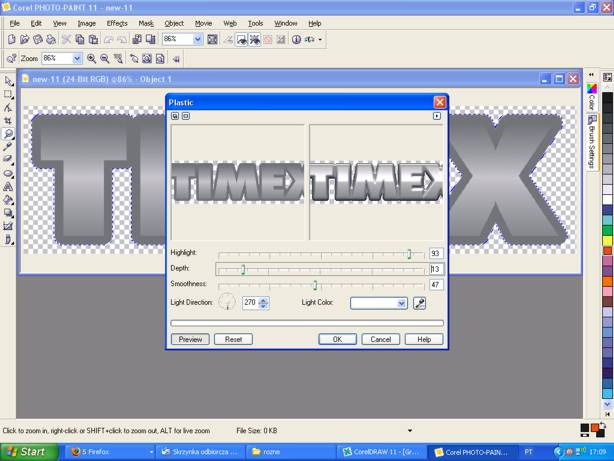Open the Plastic dialog flyout arrow
The width and height of the screenshot is (614, 461).
[x=437, y=116]
